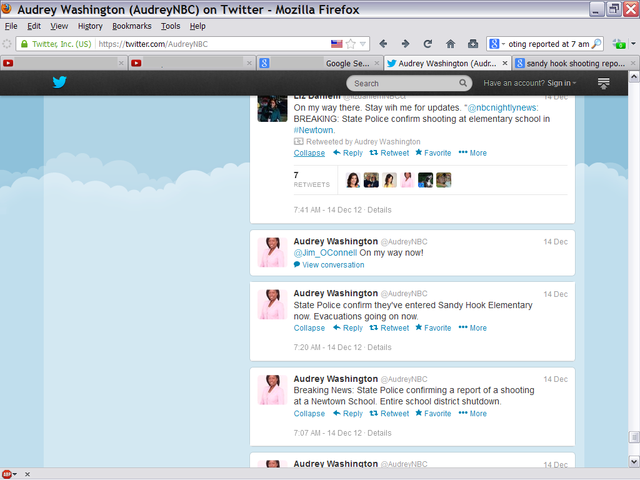Viewport: 640px width, 480px height.
Task: Click the green addon icon in toolbar
Action: pos(619,44)
